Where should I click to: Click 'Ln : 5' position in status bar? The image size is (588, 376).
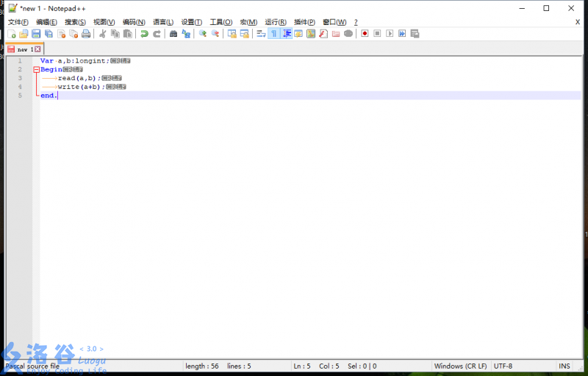click(302, 366)
